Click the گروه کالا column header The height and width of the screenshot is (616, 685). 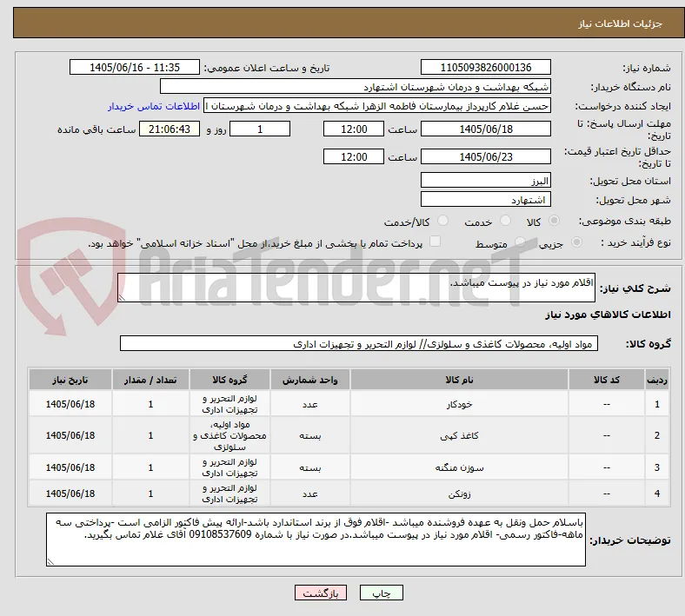(229, 380)
